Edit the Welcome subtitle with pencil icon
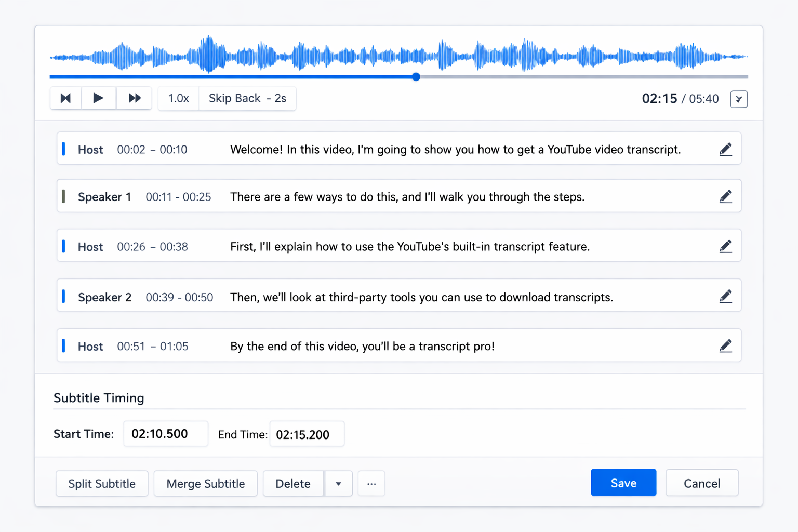The image size is (798, 532). [725, 150]
